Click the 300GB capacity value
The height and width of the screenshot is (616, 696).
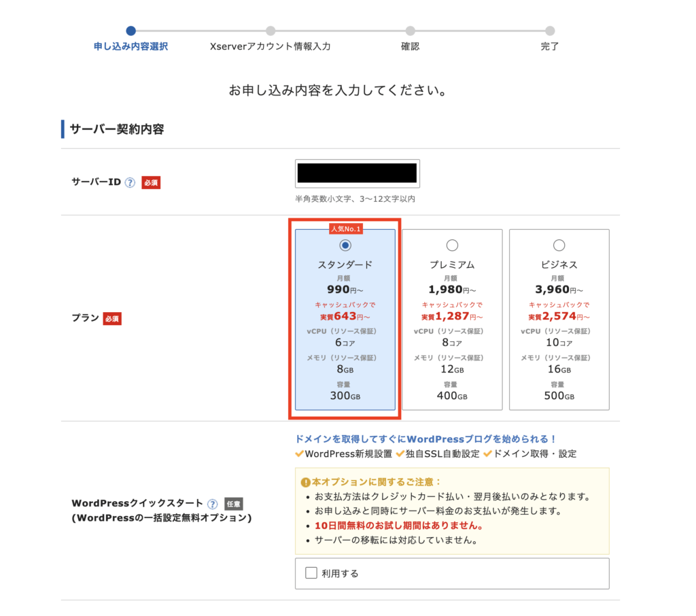[345, 396]
